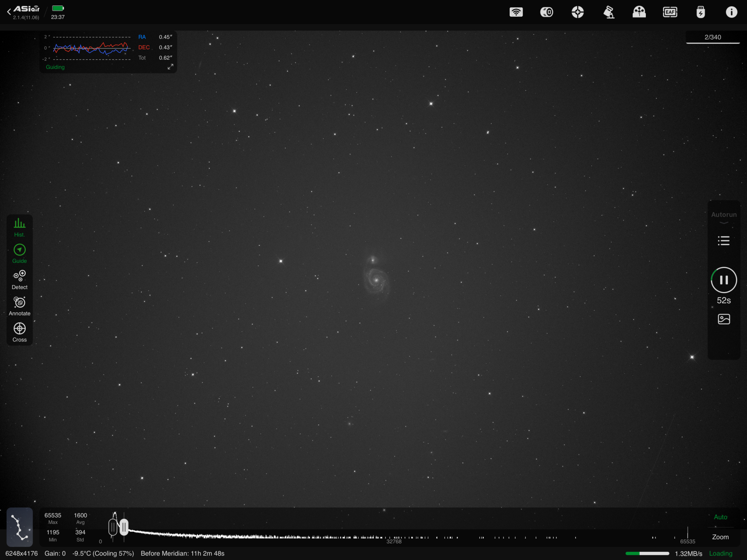747x560 pixels.
Task: Click the 1.32MB/s transfer rate
Action: click(x=688, y=553)
